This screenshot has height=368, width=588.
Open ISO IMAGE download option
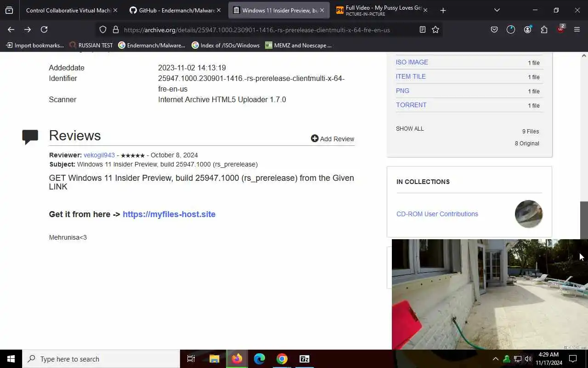point(412,62)
